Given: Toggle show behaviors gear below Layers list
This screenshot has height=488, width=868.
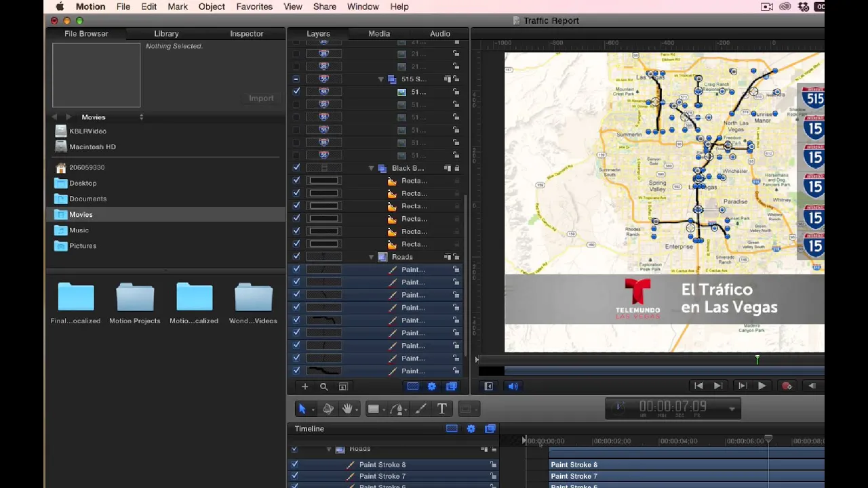Looking at the screenshot, I should pos(432,386).
